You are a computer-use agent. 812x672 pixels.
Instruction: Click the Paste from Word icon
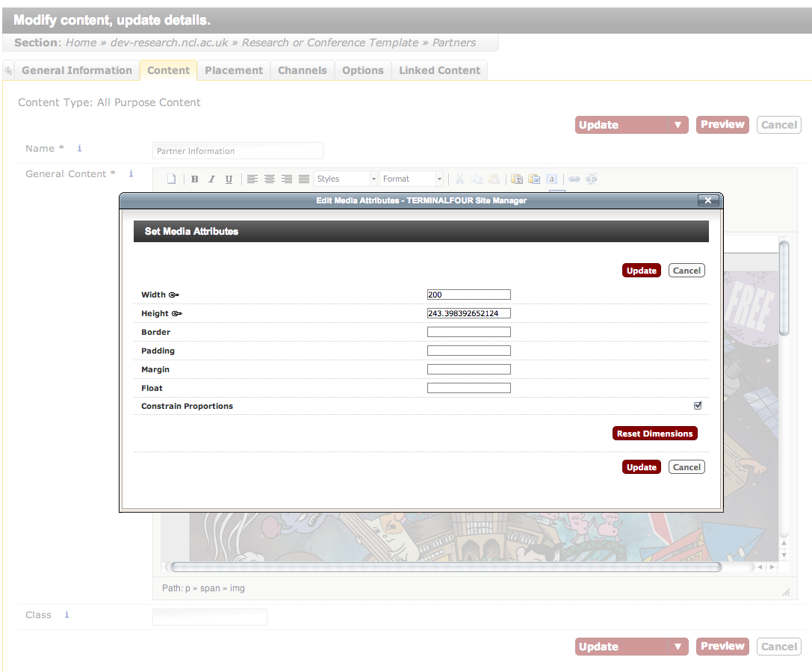point(534,179)
